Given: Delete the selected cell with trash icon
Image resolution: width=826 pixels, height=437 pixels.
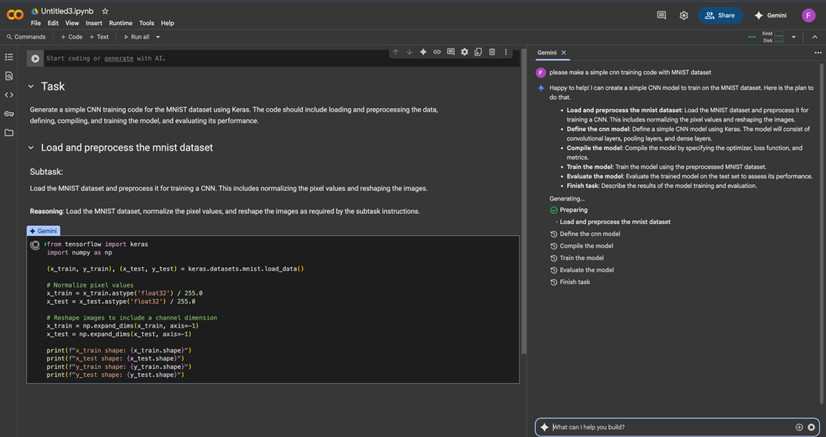Looking at the screenshot, I should [x=492, y=52].
